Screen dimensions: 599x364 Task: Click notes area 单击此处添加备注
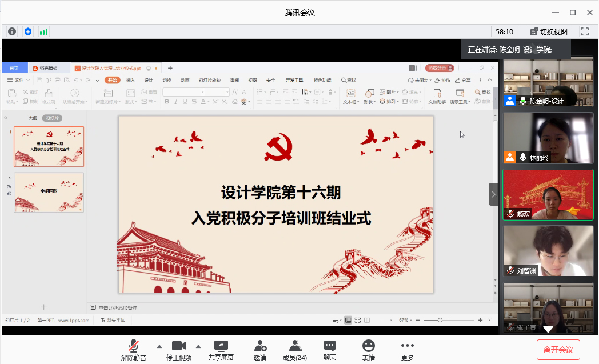tap(118, 308)
